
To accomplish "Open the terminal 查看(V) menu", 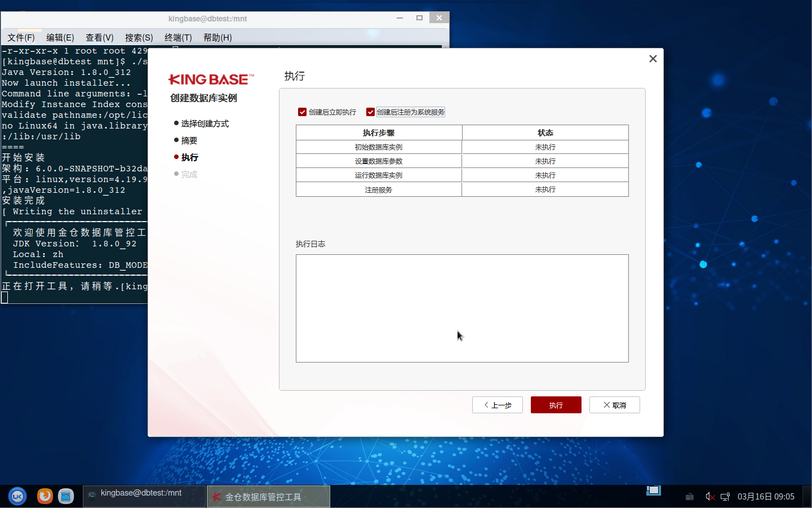I will (x=99, y=38).
